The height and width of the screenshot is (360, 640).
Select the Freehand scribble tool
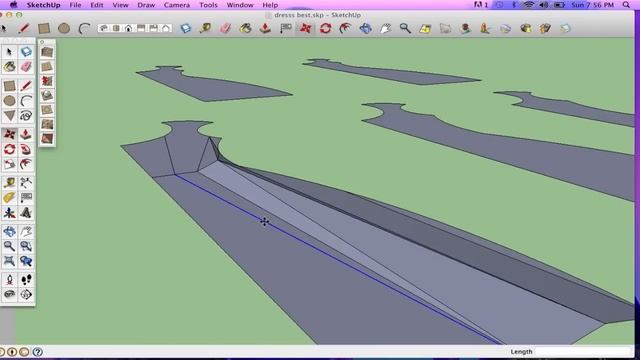[x=26, y=116]
